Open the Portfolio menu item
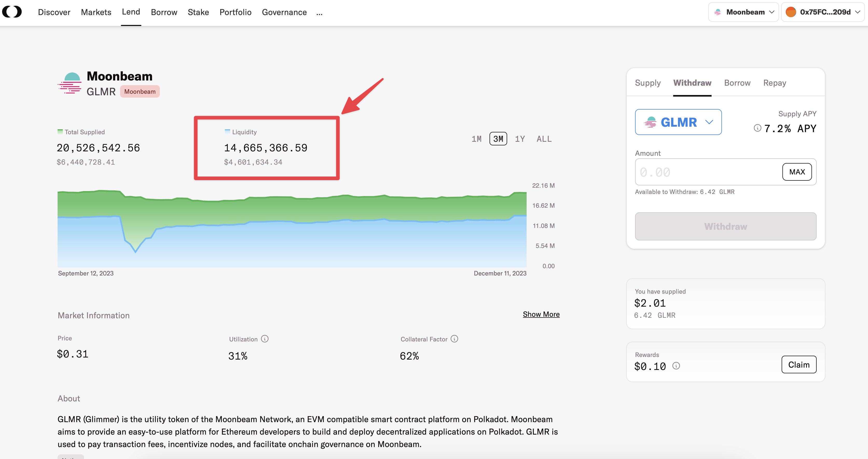This screenshot has height=459, width=868. tap(235, 12)
